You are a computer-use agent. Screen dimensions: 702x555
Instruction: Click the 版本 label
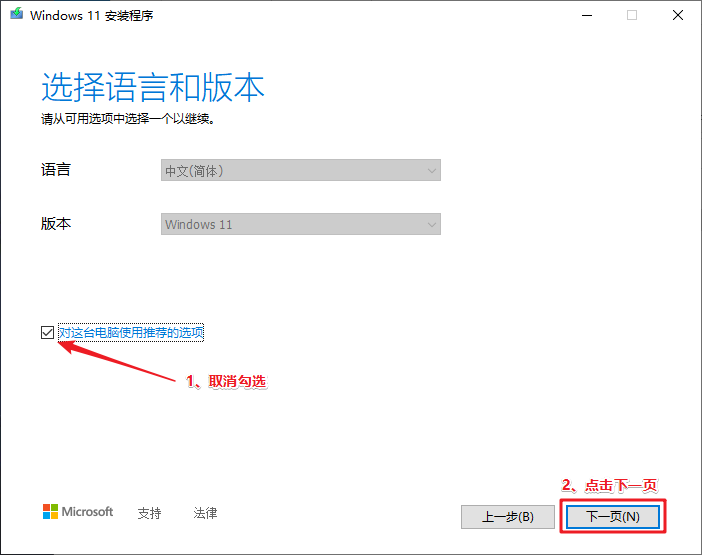(x=56, y=224)
